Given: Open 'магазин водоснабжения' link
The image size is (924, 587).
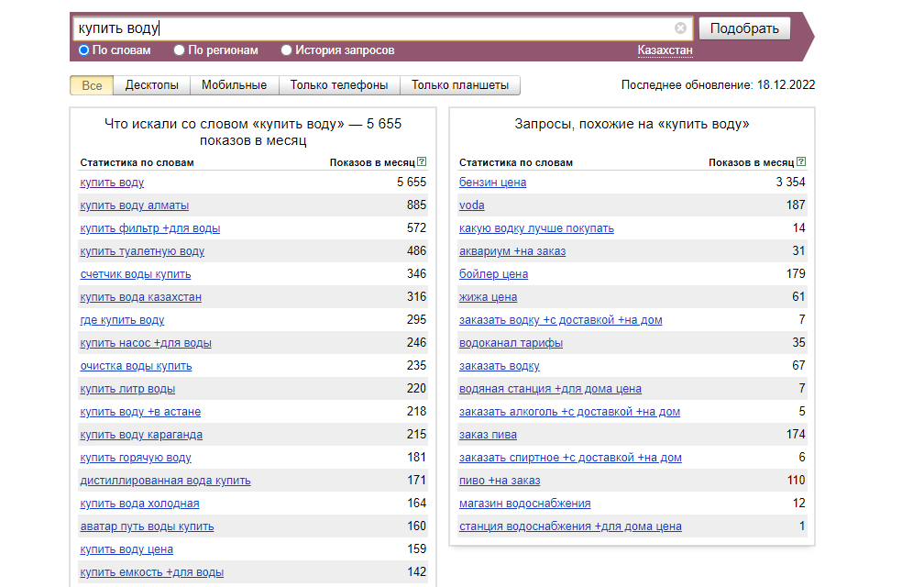Looking at the screenshot, I should (525, 504).
